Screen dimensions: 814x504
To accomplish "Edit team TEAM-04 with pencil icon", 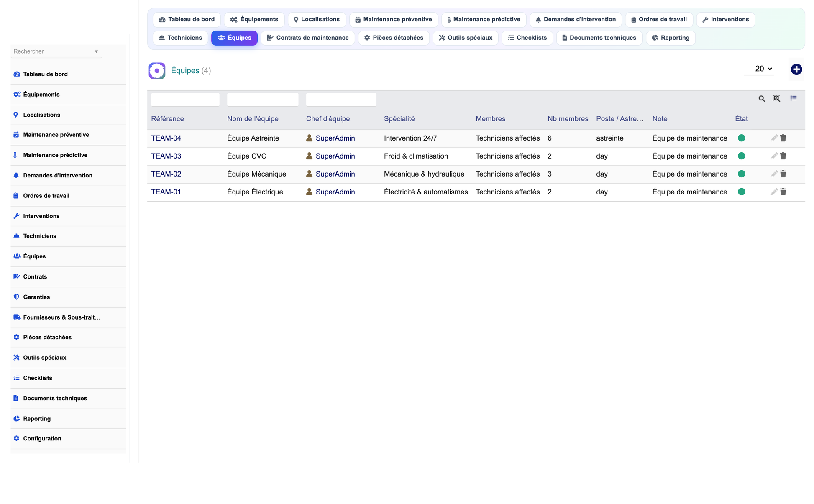I will (x=774, y=138).
